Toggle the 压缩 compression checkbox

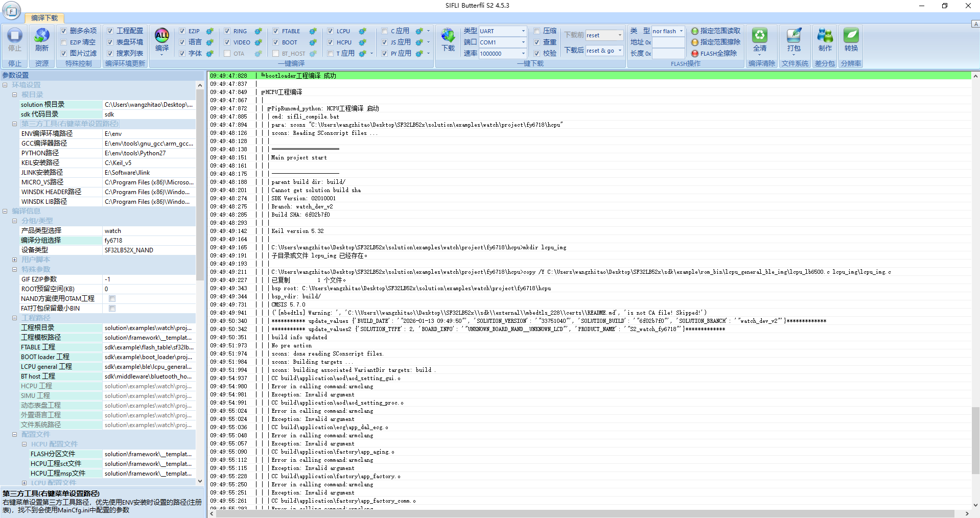(536, 31)
